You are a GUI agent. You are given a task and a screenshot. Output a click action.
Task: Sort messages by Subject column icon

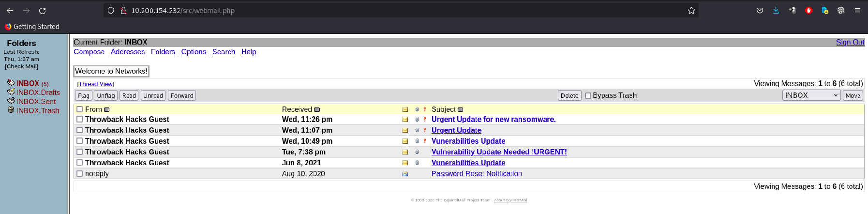(x=460, y=110)
